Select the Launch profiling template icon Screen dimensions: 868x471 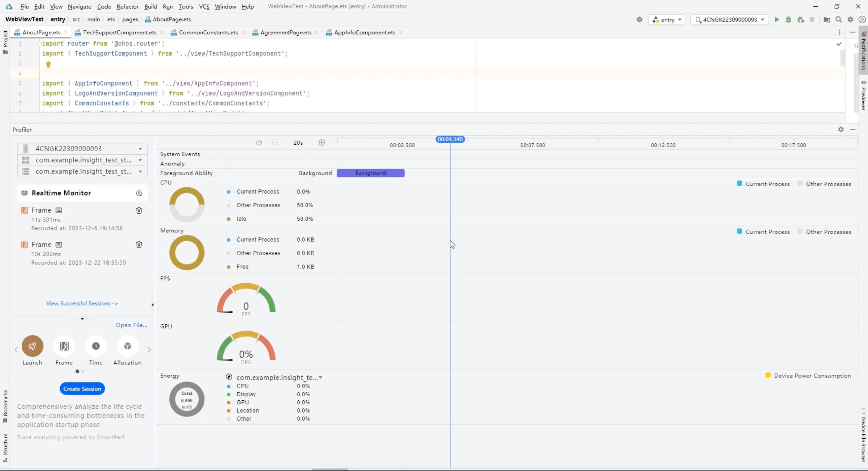[x=32, y=346]
